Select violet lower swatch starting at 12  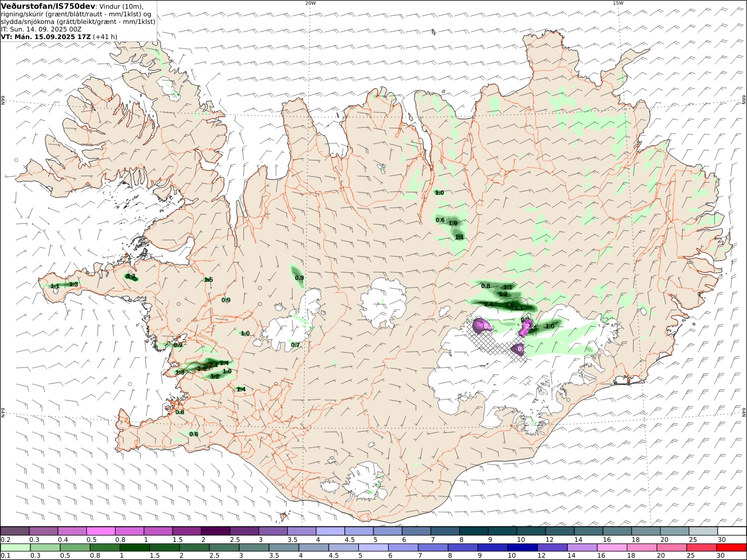(552, 548)
